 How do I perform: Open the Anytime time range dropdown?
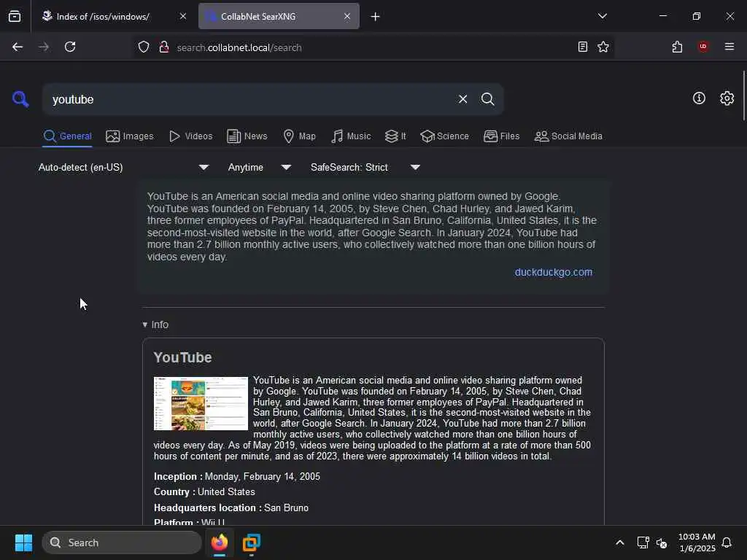pyautogui.click(x=259, y=167)
